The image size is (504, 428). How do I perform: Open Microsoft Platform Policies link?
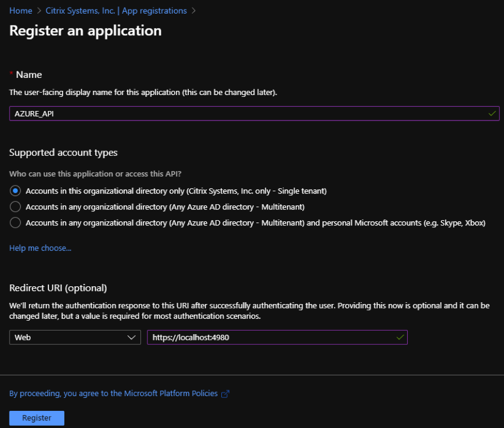(x=113, y=393)
